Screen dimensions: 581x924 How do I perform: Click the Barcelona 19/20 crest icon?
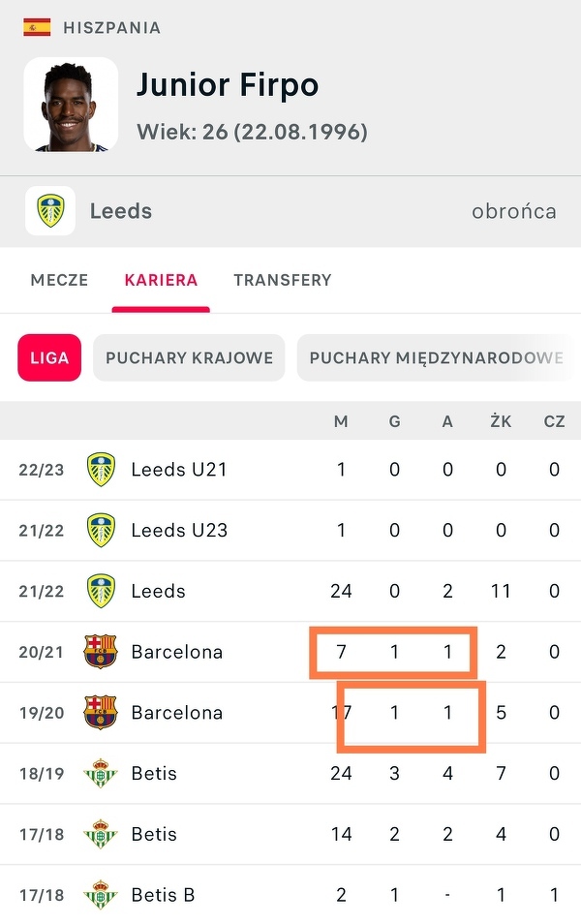pyautogui.click(x=101, y=713)
